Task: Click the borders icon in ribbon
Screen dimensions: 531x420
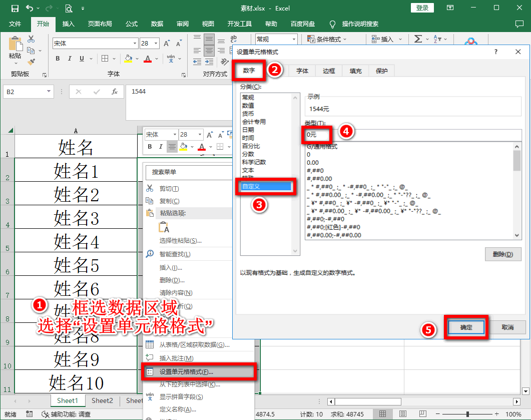Action: 105,59
